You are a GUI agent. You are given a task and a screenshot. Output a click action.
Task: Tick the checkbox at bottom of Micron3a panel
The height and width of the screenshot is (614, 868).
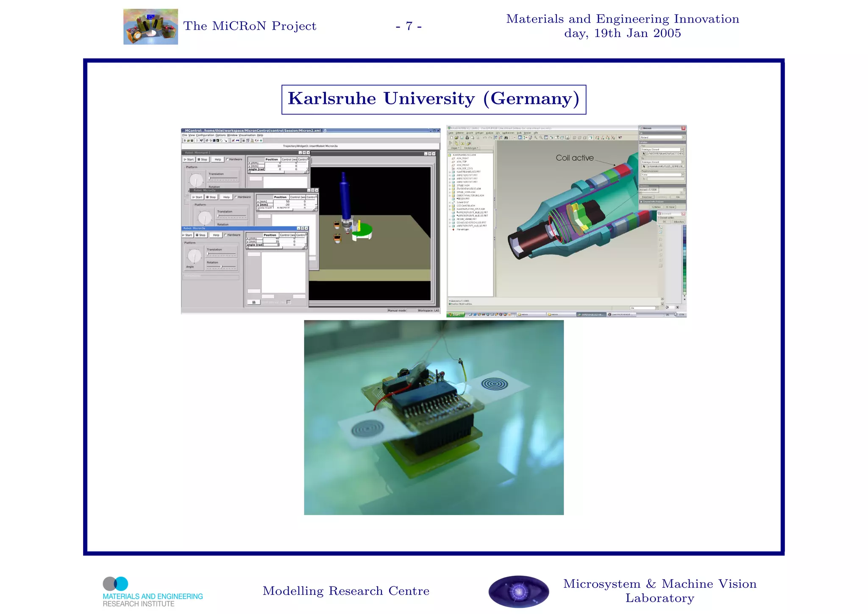[x=289, y=302]
